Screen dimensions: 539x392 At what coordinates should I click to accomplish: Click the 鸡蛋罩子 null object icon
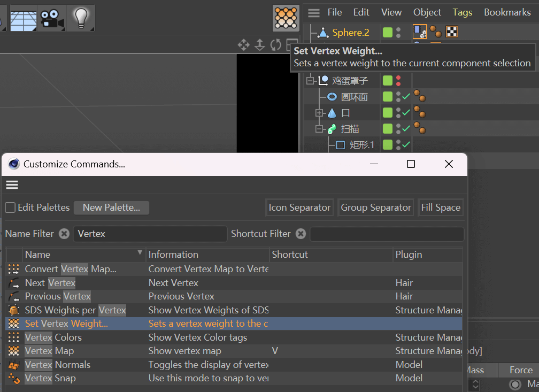click(323, 80)
